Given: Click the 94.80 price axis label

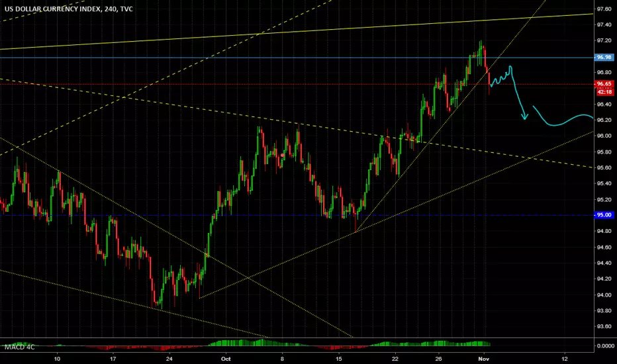Looking at the screenshot, I should click(604, 231).
